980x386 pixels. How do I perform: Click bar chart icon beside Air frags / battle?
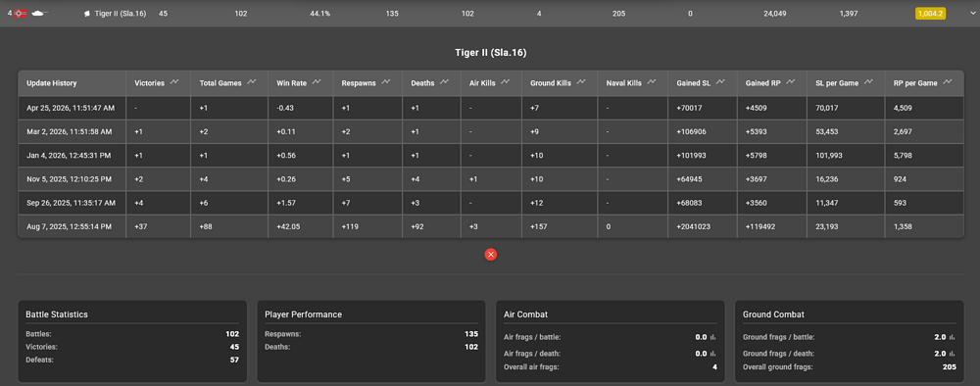[713, 337]
